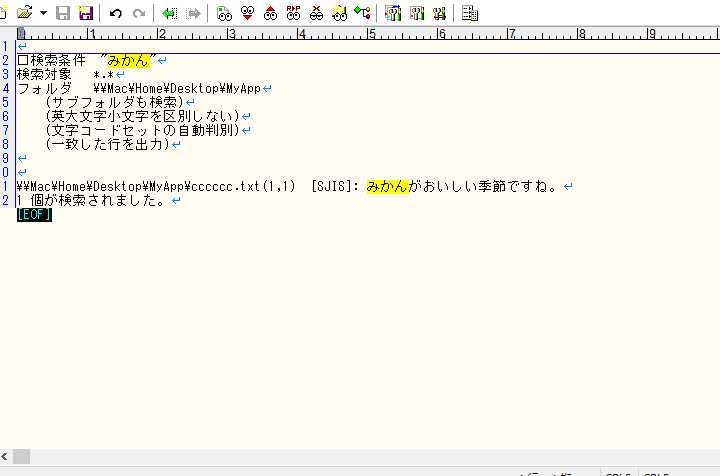Find next with the red down arrow
720x476 pixels.
tap(248, 13)
